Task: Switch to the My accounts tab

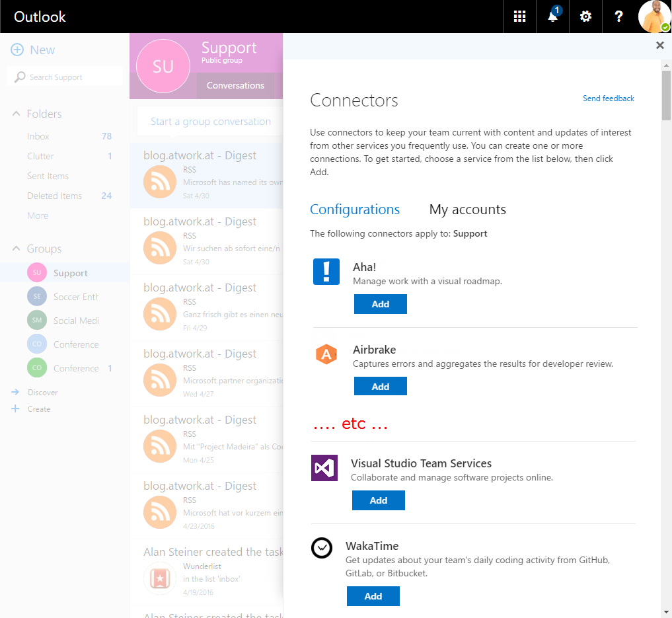Action: pyautogui.click(x=467, y=210)
